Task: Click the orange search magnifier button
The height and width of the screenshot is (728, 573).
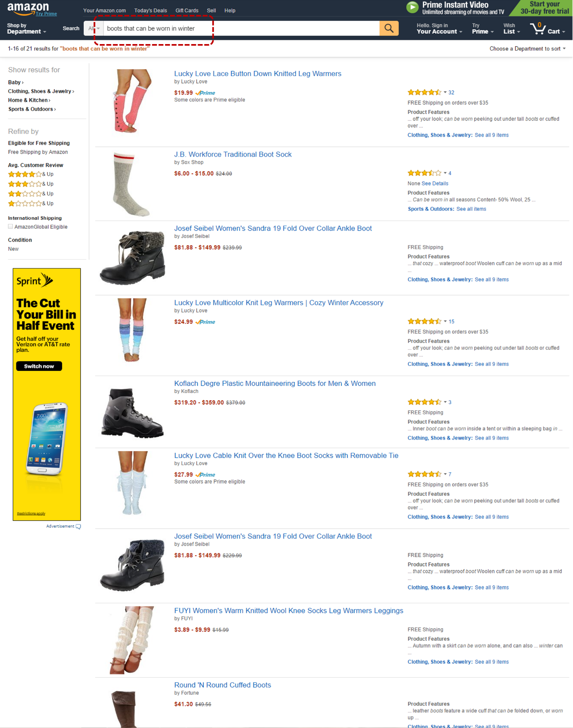Action: tap(389, 28)
